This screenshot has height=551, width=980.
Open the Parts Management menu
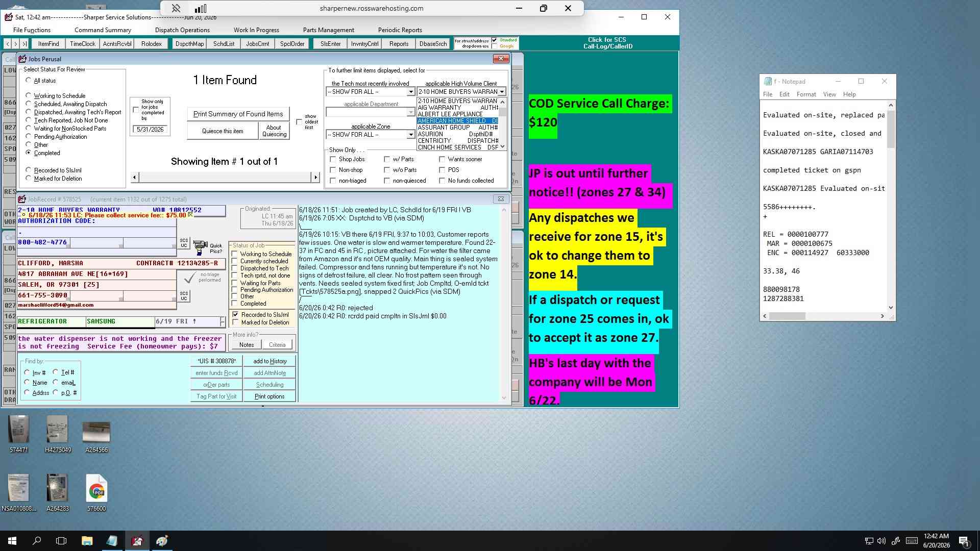pos(328,30)
